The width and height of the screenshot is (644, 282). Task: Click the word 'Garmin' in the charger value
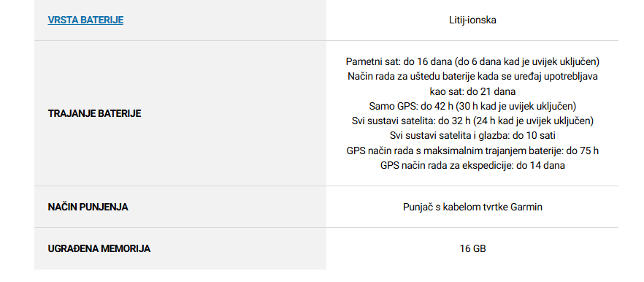[526, 207]
